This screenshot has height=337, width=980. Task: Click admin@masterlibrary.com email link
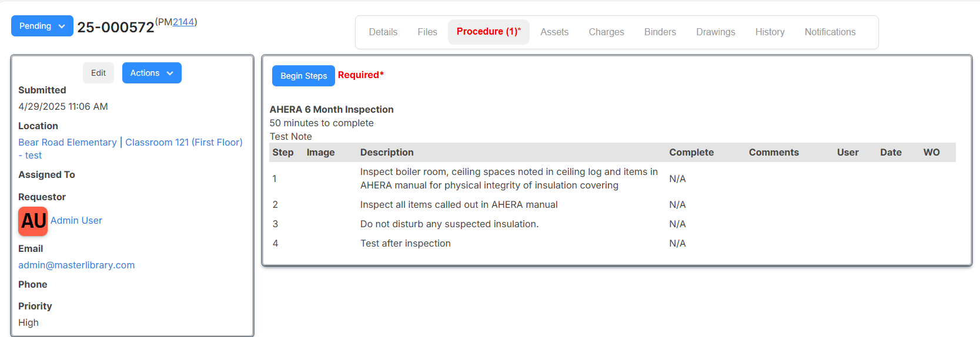click(76, 265)
